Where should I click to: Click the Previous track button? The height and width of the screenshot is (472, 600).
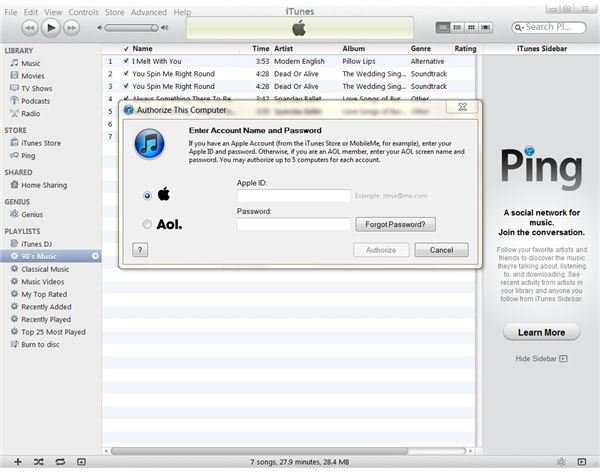(x=30, y=28)
